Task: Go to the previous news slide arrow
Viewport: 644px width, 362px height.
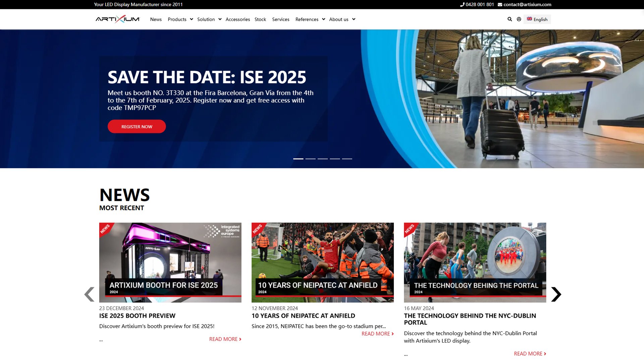Action: pos(89,294)
